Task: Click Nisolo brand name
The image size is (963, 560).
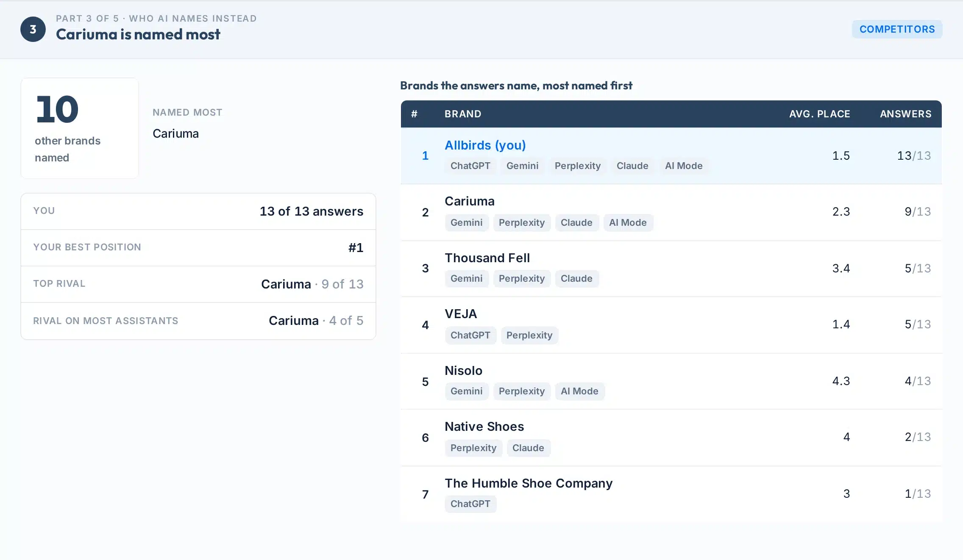Action: click(463, 371)
